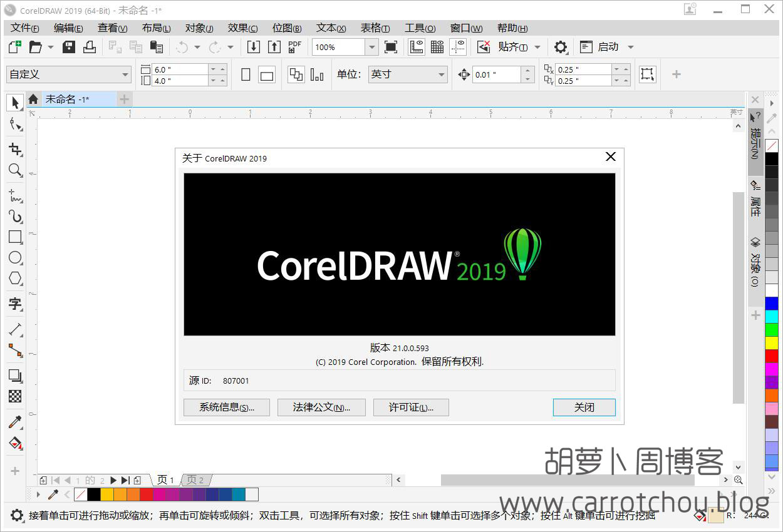
Task: Pick the yellow swatch in right palette
Action: point(772,343)
